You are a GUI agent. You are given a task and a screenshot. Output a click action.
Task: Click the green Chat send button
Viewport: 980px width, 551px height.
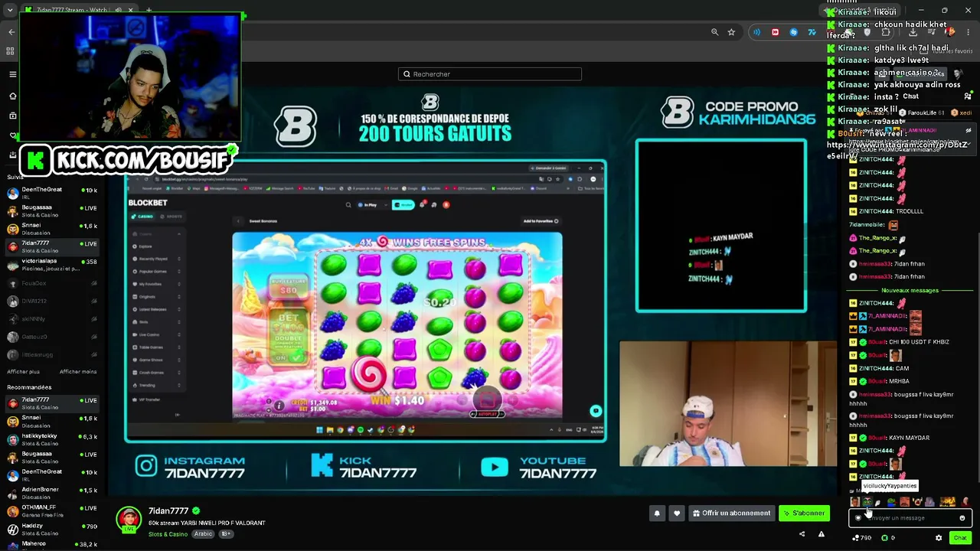(960, 538)
